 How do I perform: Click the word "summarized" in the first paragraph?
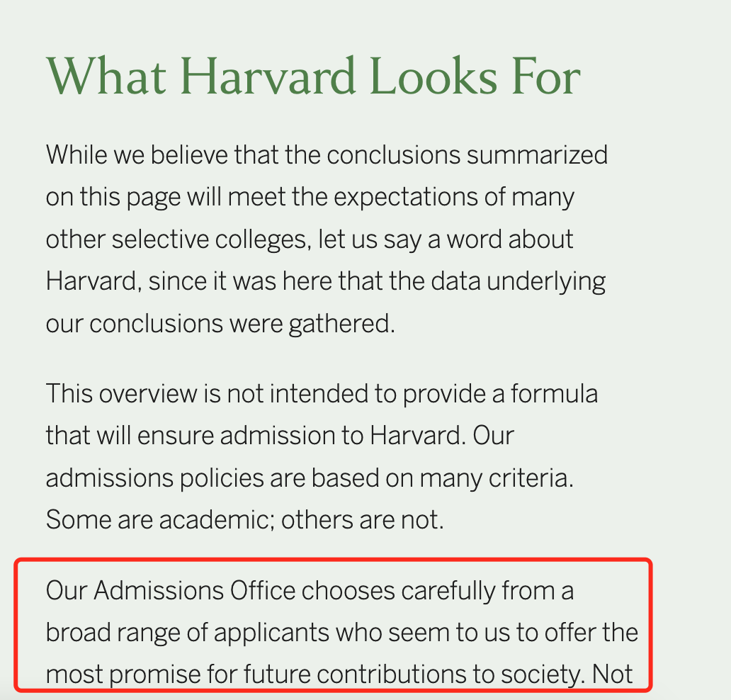pos(537,155)
